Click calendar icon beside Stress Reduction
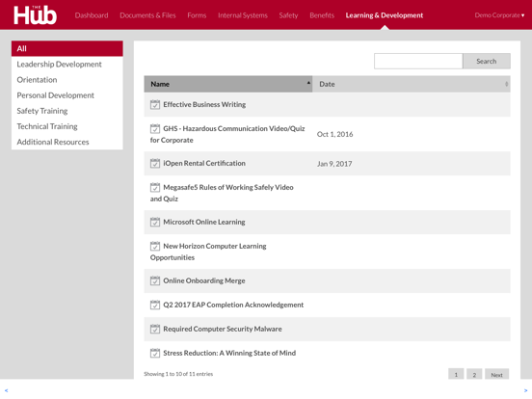 click(x=155, y=353)
